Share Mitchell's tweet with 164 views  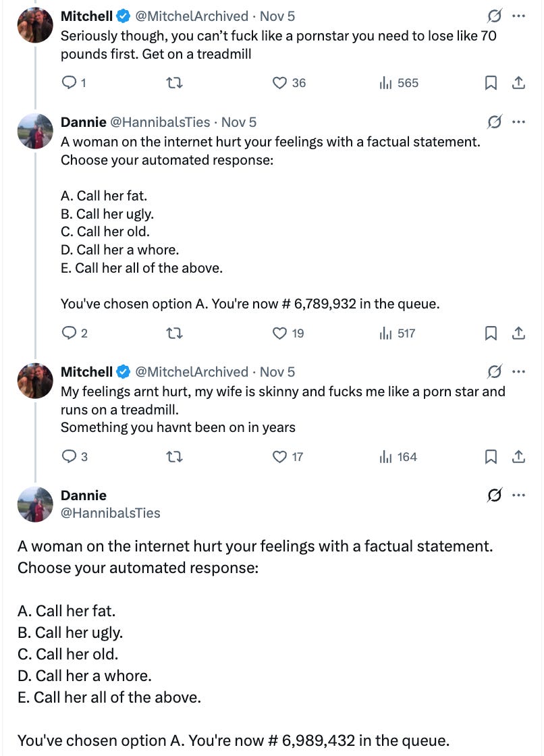[518, 457]
